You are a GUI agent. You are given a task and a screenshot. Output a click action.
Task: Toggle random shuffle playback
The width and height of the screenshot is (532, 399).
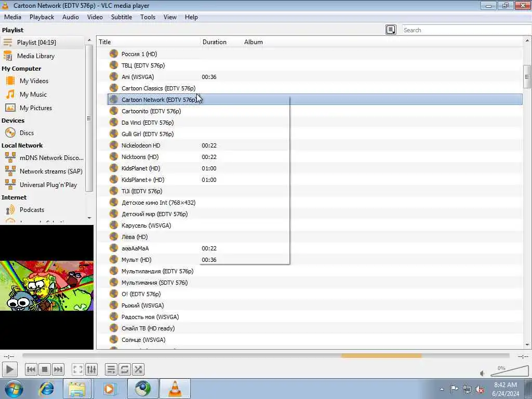138,369
